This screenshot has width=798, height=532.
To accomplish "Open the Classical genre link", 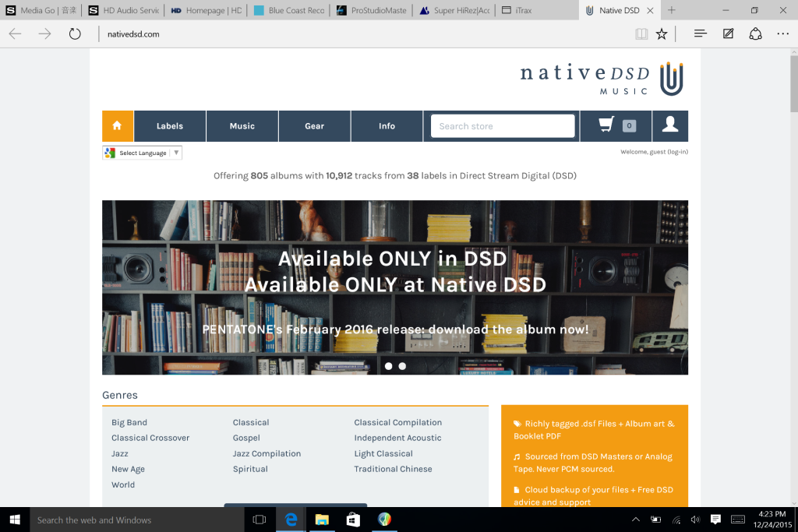I will 251,422.
